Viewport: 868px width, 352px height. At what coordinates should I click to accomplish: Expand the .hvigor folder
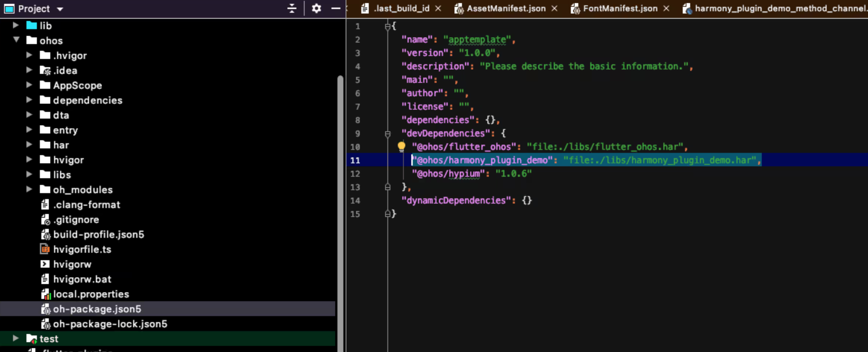tap(29, 55)
